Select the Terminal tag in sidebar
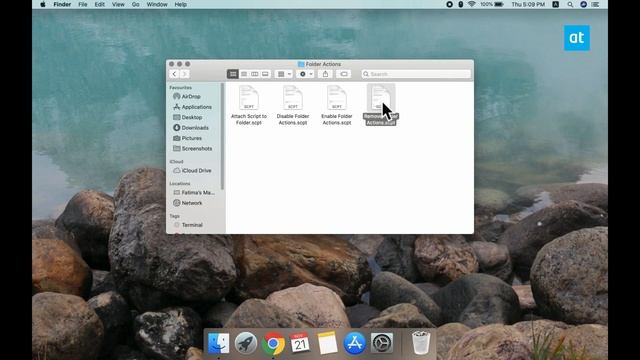The width and height of the screenshot is (640, 360). tap(188, 225)
